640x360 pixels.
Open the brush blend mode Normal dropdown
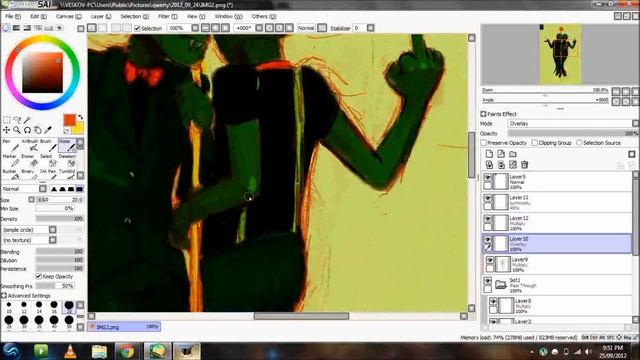point(24,189)
